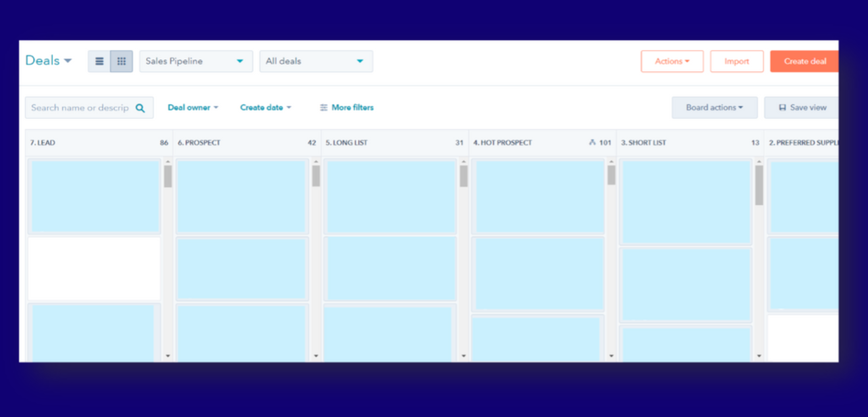Expand the Create date filter
The image size is (868, 417).
pyautogui.click(x=266, y=107)
